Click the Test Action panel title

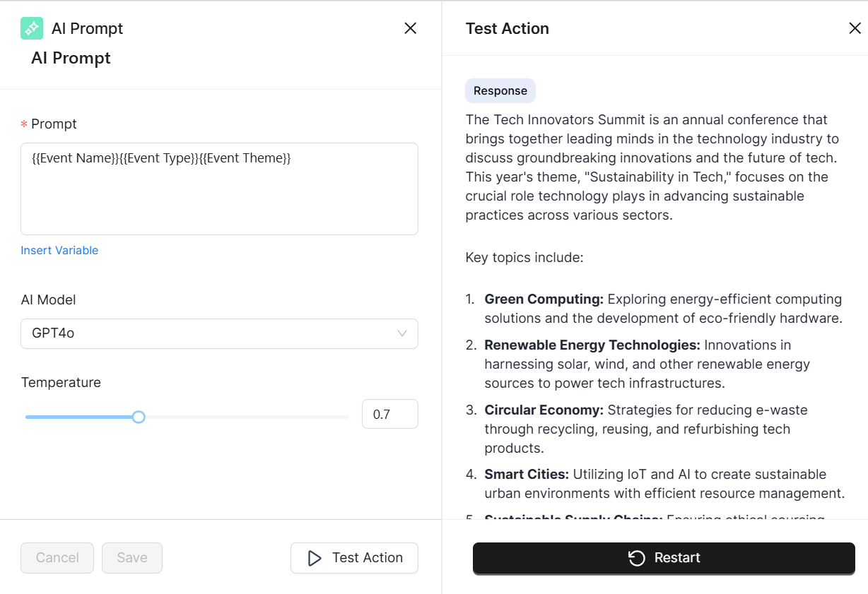coord(507,28)
